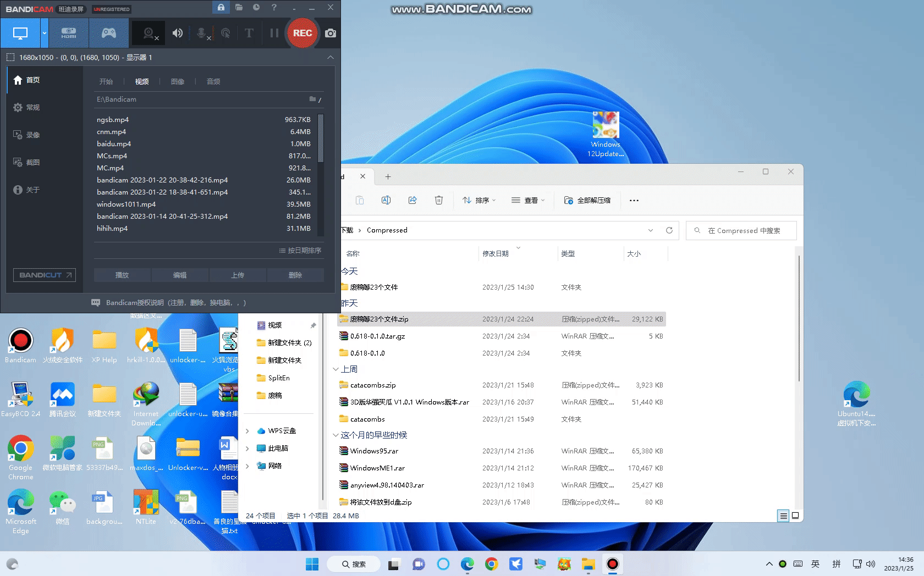
Task: Open the Explorer more options ellipsis
Action: click(634, 201)
